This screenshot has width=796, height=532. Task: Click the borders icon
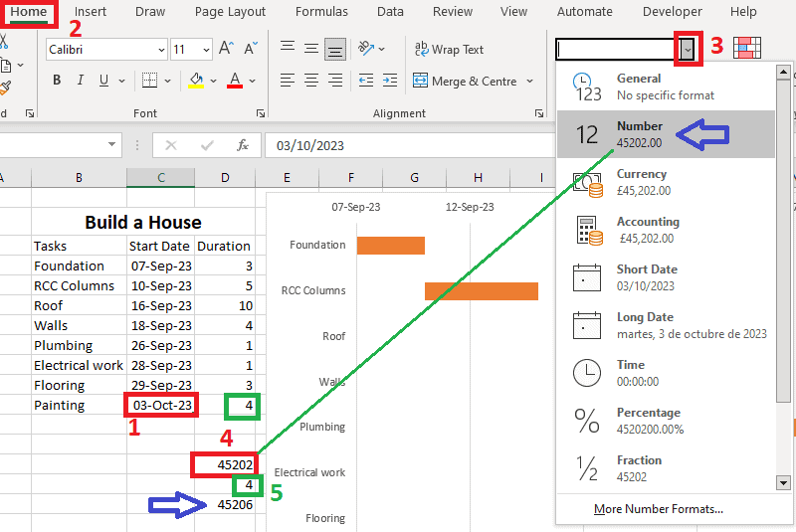coord(148,81)
